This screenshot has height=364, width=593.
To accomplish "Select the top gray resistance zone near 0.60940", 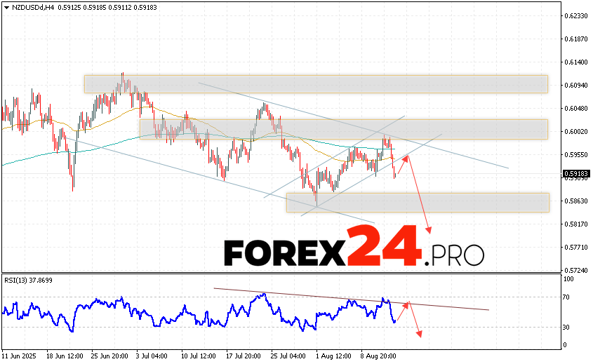I will [x=315, y=84].
